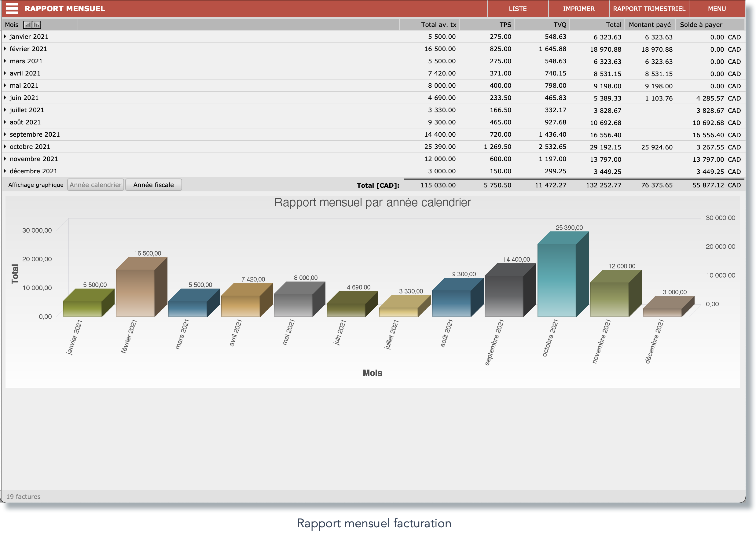Open the MENU item in header
The height and width of the screenshot is (538, 756).
point(717,9)
